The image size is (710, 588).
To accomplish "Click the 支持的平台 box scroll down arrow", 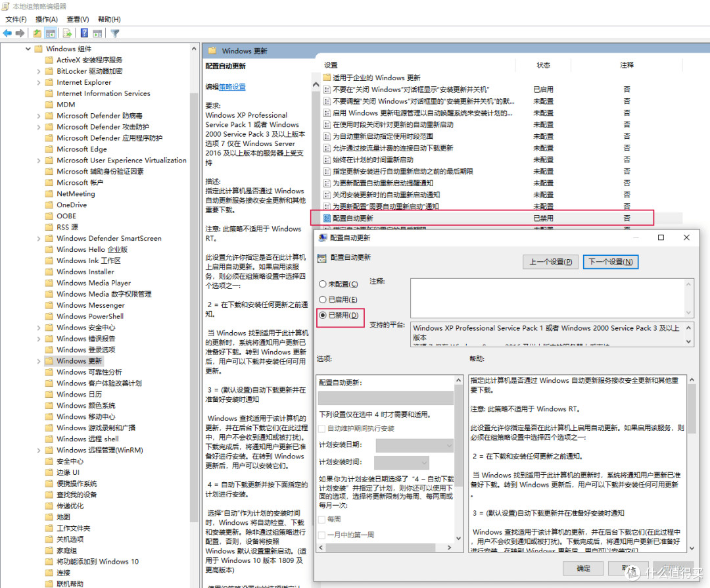I will tap(688, 341).
